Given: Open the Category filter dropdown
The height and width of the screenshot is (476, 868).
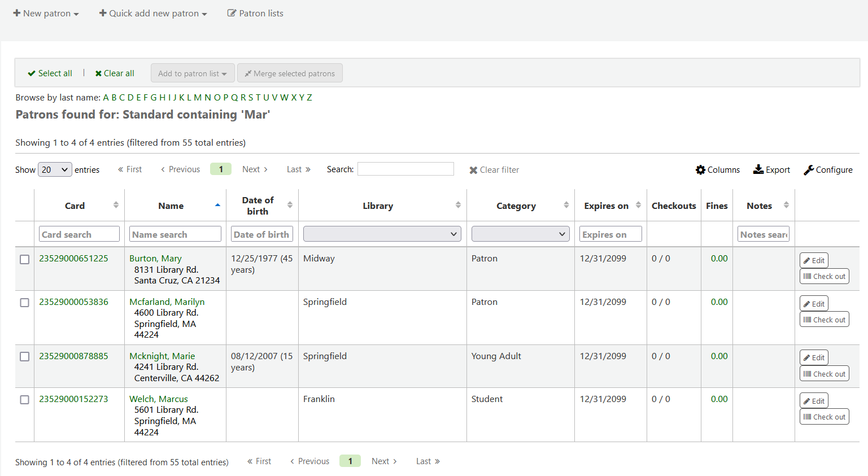Looking at the screenshot, I should tap(520, 234).
